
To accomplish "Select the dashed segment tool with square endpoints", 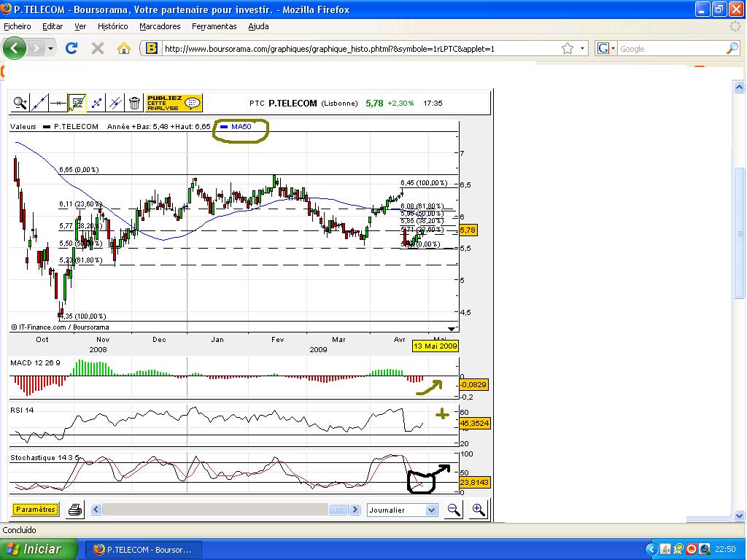I will pyautogui.click(x=96, y=103).
